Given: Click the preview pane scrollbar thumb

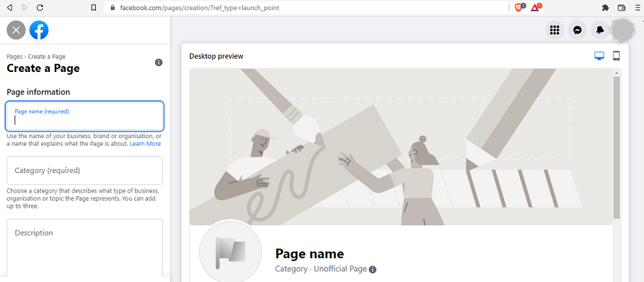Looking at the screenshot, I should [616, 147].
